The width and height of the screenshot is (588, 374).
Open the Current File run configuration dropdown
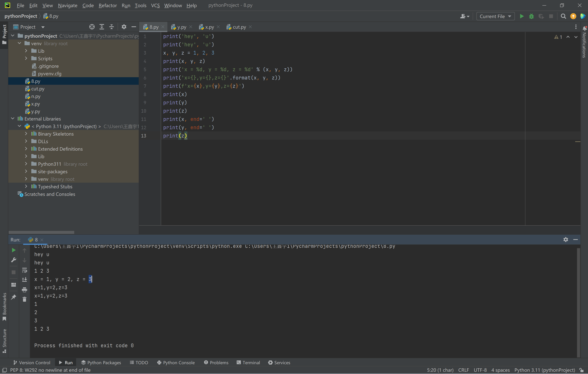[495, 16]
